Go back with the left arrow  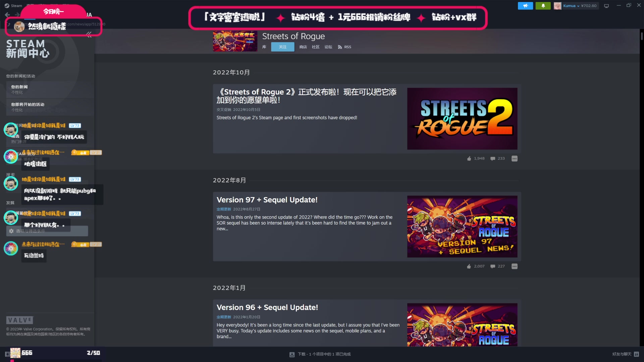point(7,15)
